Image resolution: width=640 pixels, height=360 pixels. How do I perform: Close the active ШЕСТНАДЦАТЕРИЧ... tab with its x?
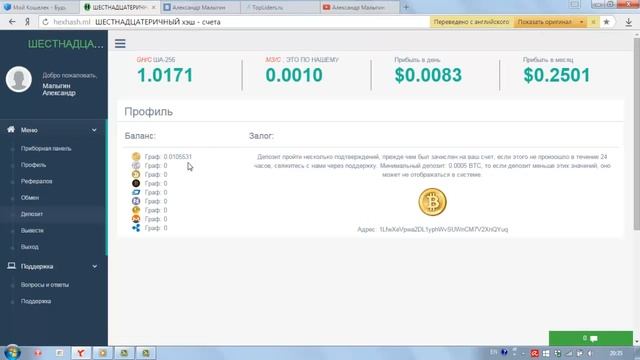click(153, 7)
